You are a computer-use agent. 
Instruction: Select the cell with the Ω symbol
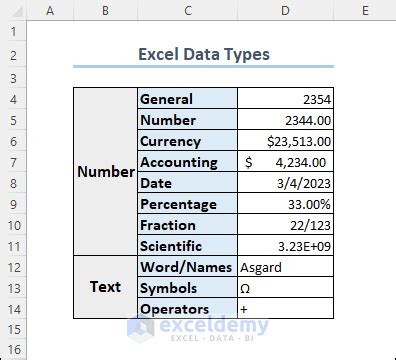point(286,288)
